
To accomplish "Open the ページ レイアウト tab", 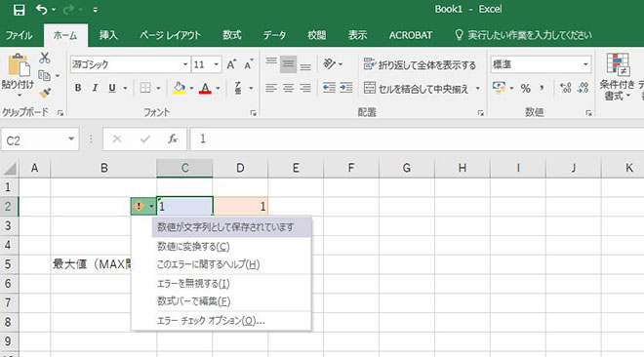I will click(170, 35).
